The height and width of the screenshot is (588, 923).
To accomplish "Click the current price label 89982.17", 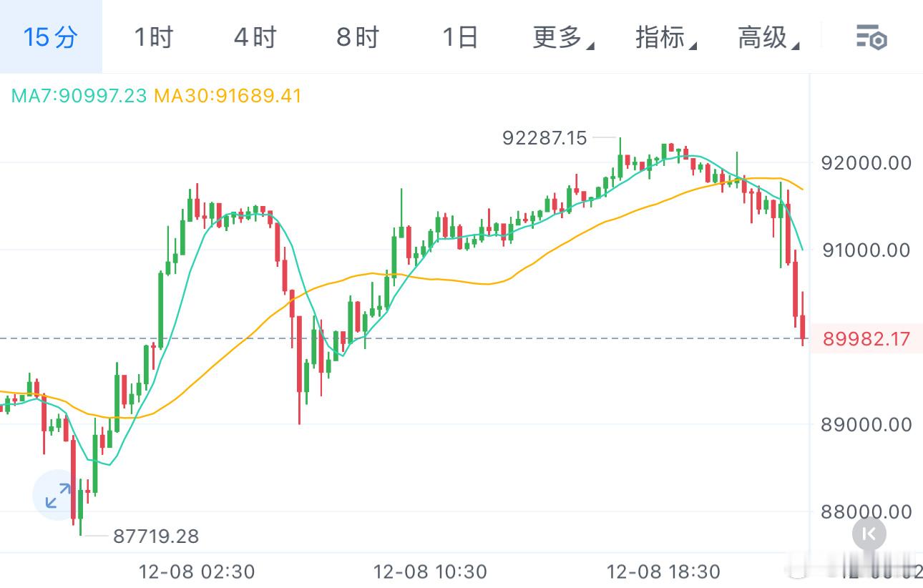I will point(867,339).
